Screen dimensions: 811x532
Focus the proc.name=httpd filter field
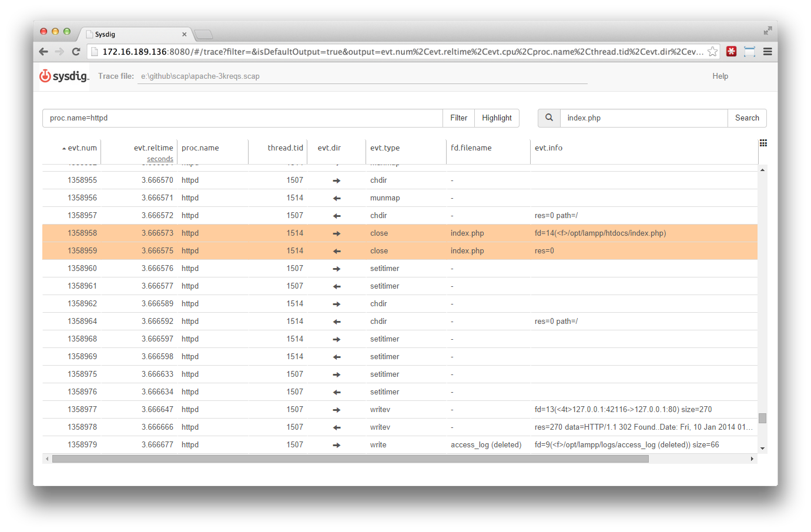[243, 118]
